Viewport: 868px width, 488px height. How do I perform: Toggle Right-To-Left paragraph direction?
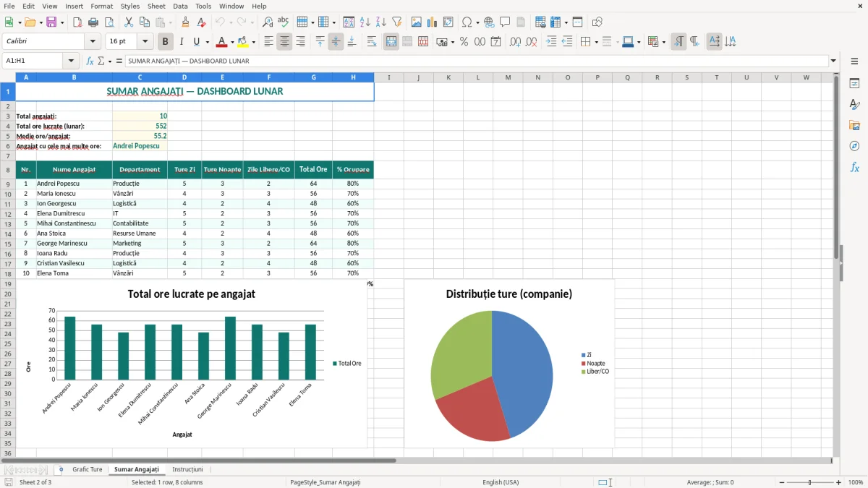(x=694, y=42)
